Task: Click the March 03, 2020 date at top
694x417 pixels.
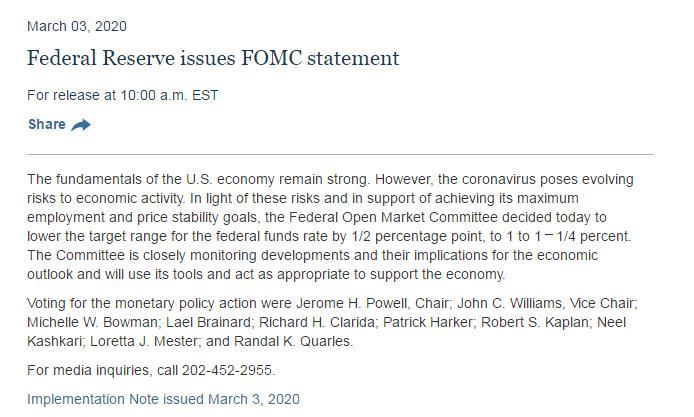Action: tap(77, 26)
